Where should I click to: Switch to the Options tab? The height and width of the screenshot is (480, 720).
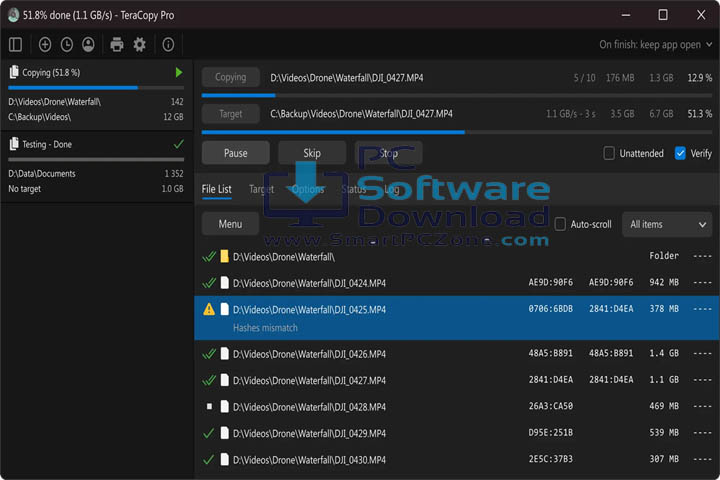(x=308, y=189)
